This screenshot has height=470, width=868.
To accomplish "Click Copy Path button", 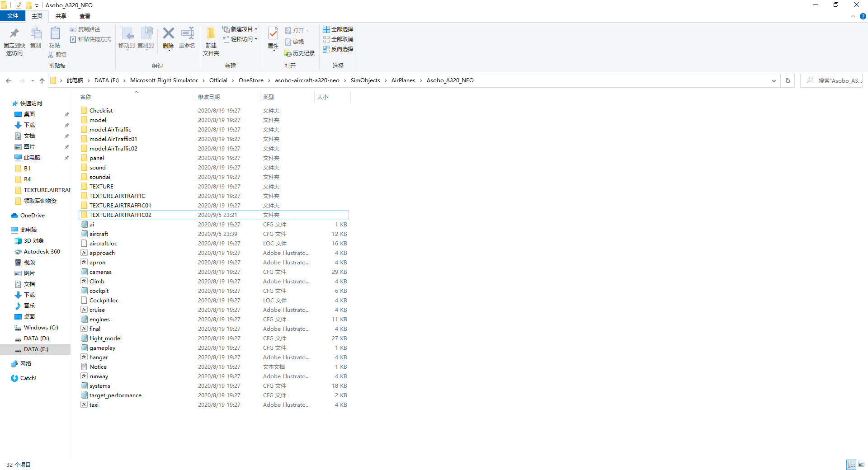I will (85, 29).
